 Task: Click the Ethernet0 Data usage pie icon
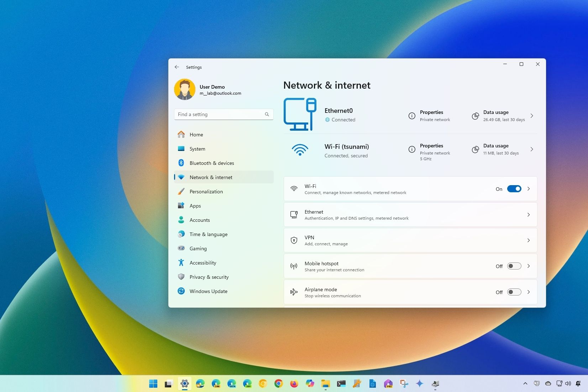pos(475,116)
